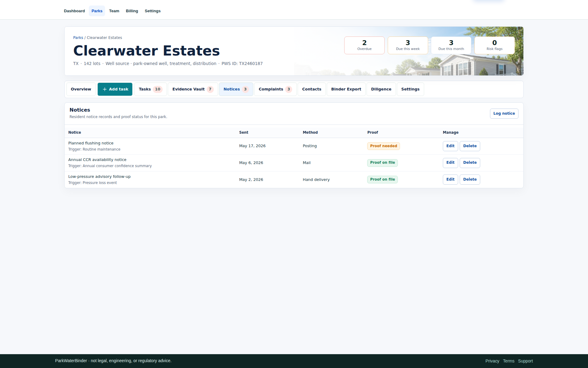Switch to the Contacts tab

coord(311,89)
